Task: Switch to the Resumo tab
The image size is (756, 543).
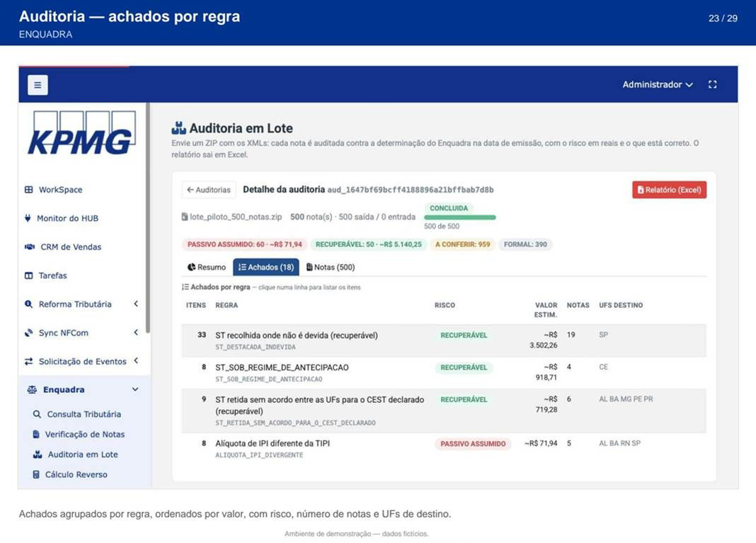Action: pyautogui.click(x=207, y=267)
